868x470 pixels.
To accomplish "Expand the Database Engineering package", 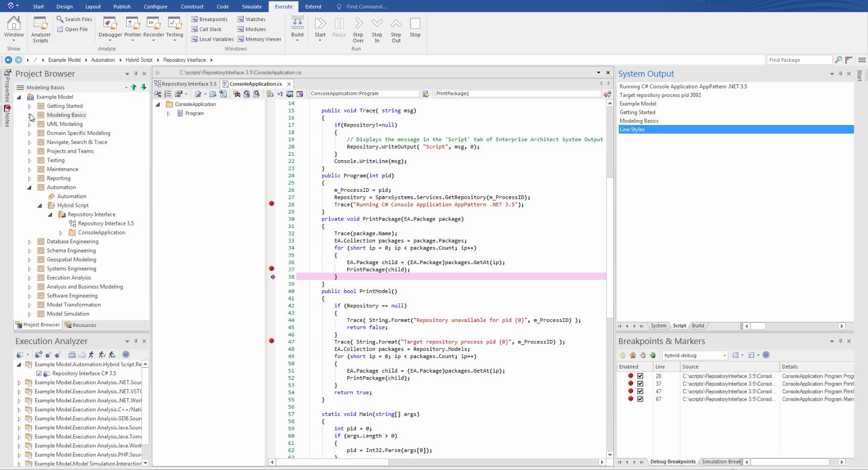I will click(x=30, y=242).
